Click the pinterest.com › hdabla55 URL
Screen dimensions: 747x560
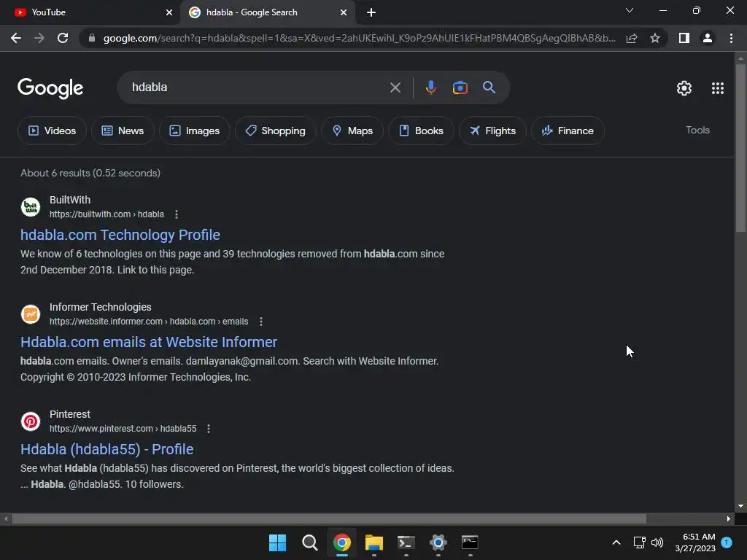point(123,429)
